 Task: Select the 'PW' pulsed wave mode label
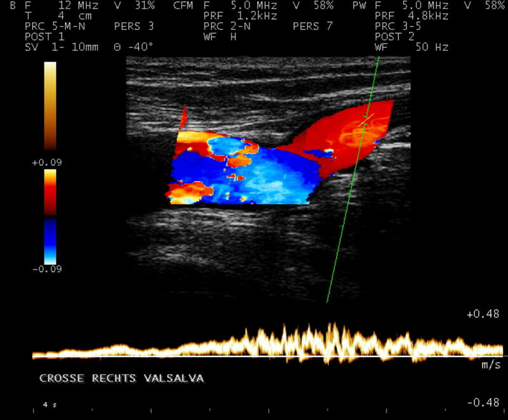coord(359,6)
